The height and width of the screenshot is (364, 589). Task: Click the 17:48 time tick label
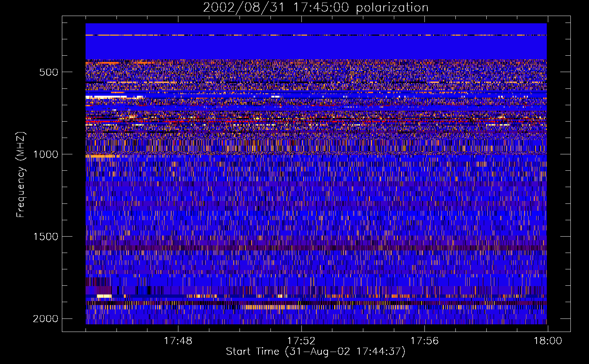click(x=178, y=341)
